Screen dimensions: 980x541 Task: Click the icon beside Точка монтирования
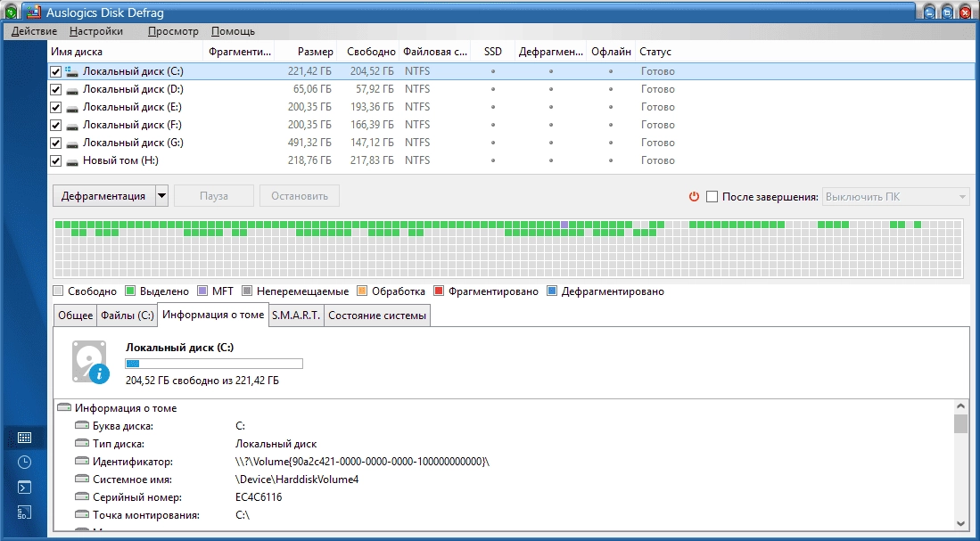pyautogui.click(x=82, y=515)
